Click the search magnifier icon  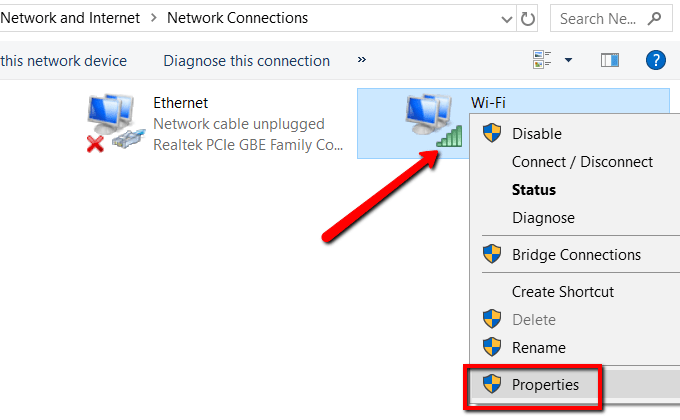655,18
